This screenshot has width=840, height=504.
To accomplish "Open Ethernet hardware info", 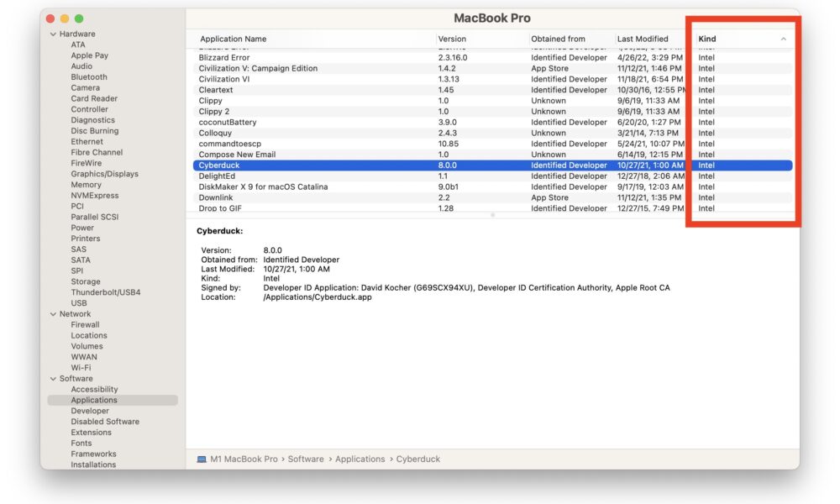I will 87,141.
